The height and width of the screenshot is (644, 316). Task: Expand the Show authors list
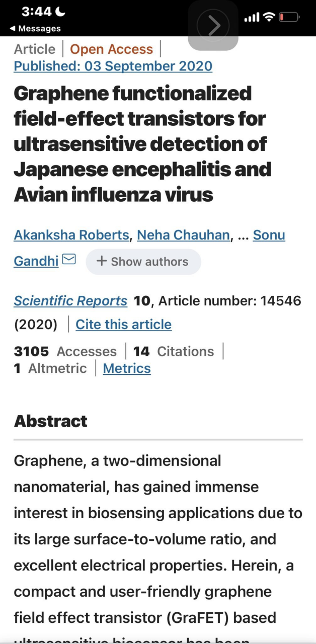tap(143, 262)
